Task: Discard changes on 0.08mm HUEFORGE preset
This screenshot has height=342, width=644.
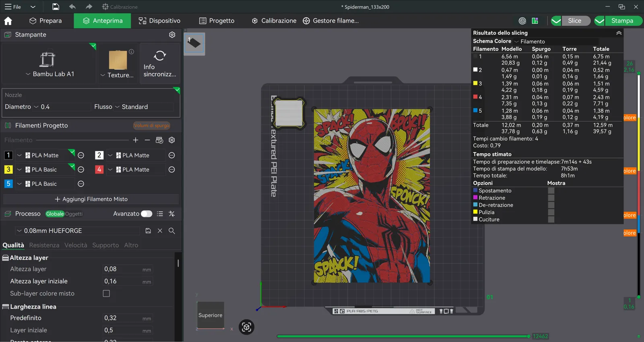Action: pyautogui.click(x=160, y=231)
